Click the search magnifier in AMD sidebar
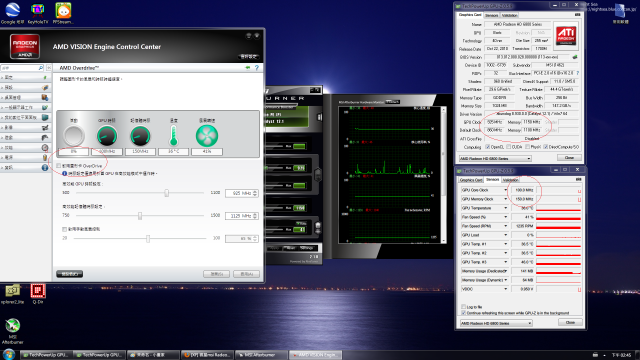Screen dimensions: 640x360 [40, 68]
